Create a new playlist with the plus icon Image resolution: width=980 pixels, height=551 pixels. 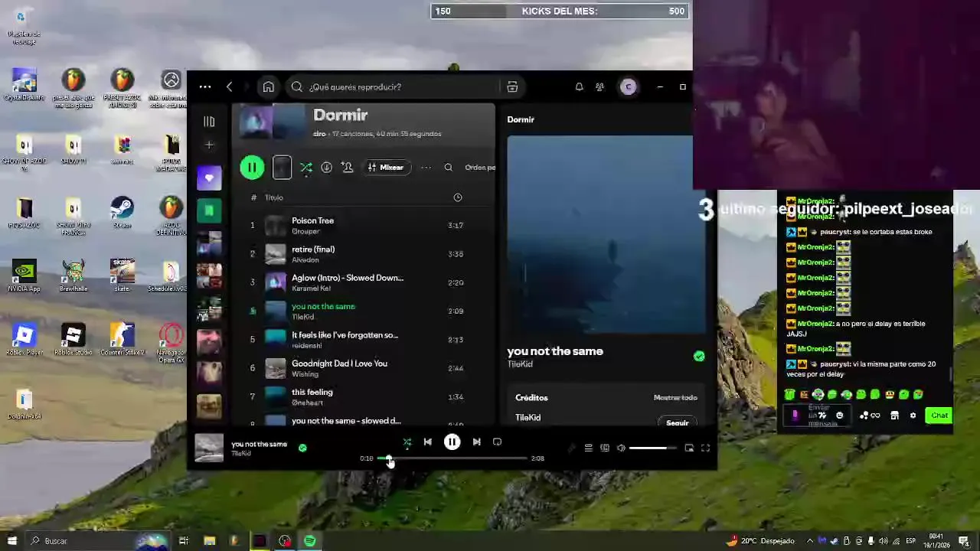(209, 145)
